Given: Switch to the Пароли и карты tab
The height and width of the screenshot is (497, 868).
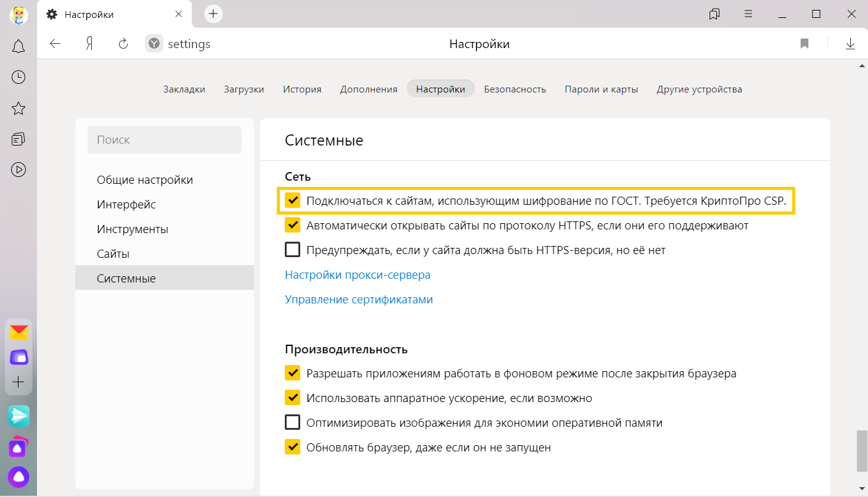Looking at the screenshot, I should click(x=601, y=89).
